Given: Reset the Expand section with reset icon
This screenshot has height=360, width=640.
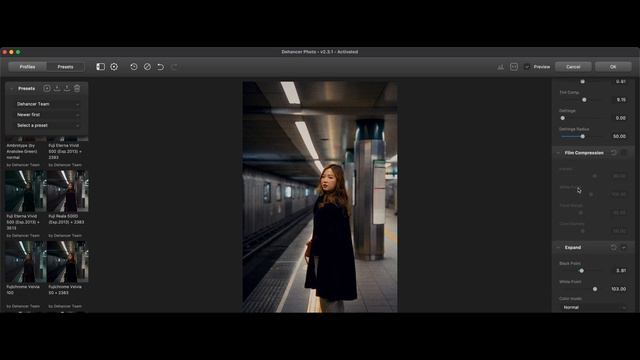Looking at the screenshot, I should (x=613, y=247).
